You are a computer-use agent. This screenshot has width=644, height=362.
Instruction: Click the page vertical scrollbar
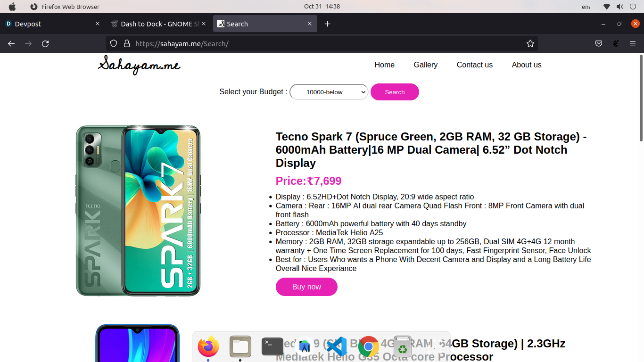[x=641, y=98]
